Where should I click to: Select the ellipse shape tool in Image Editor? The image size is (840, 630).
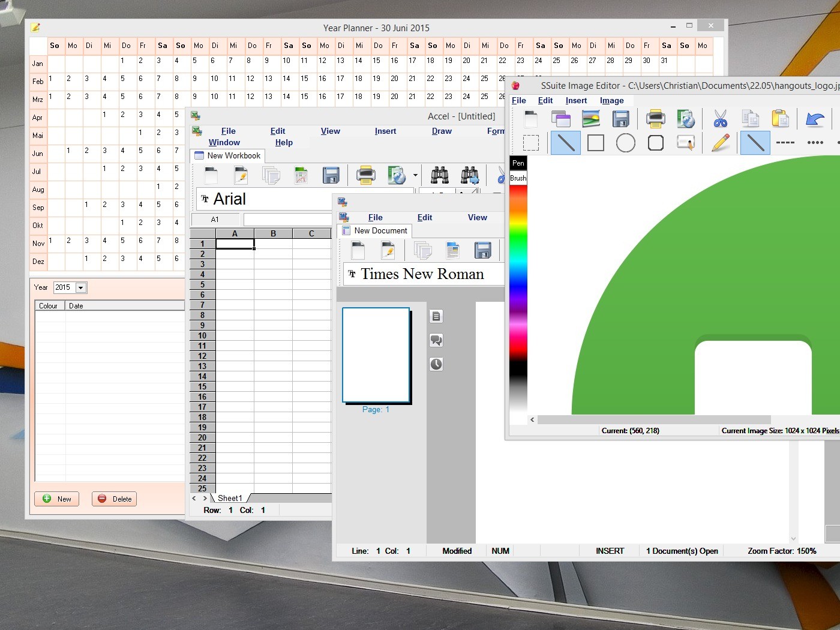pos(625,143)
